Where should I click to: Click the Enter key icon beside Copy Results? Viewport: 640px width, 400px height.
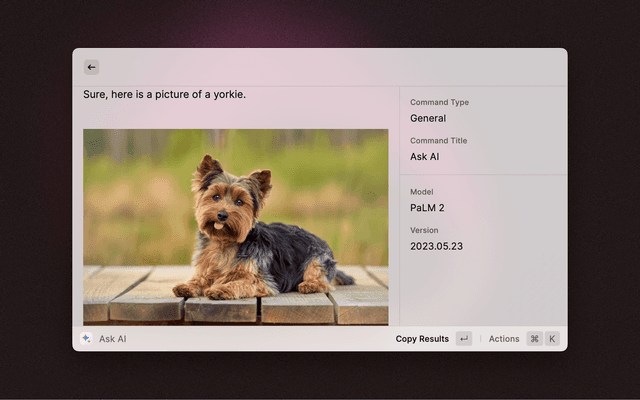[x=464, y=339]
